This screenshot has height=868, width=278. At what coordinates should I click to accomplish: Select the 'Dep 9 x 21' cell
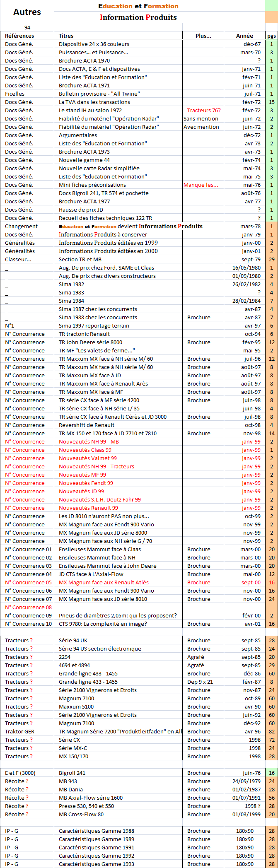pos(200,682)
